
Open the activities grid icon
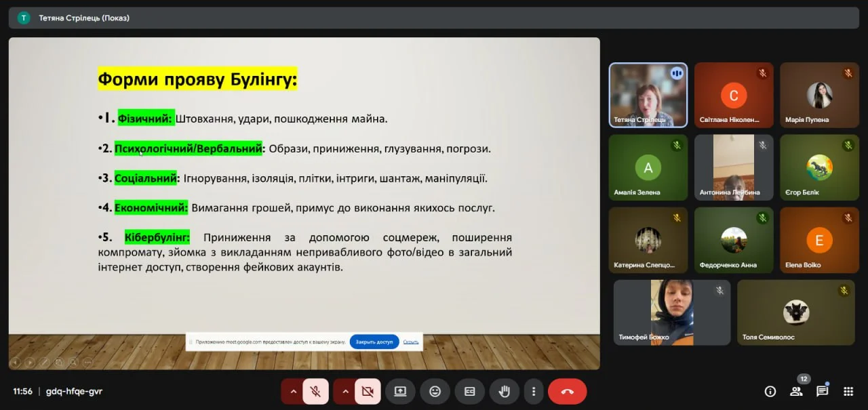(x=848, y=391)
